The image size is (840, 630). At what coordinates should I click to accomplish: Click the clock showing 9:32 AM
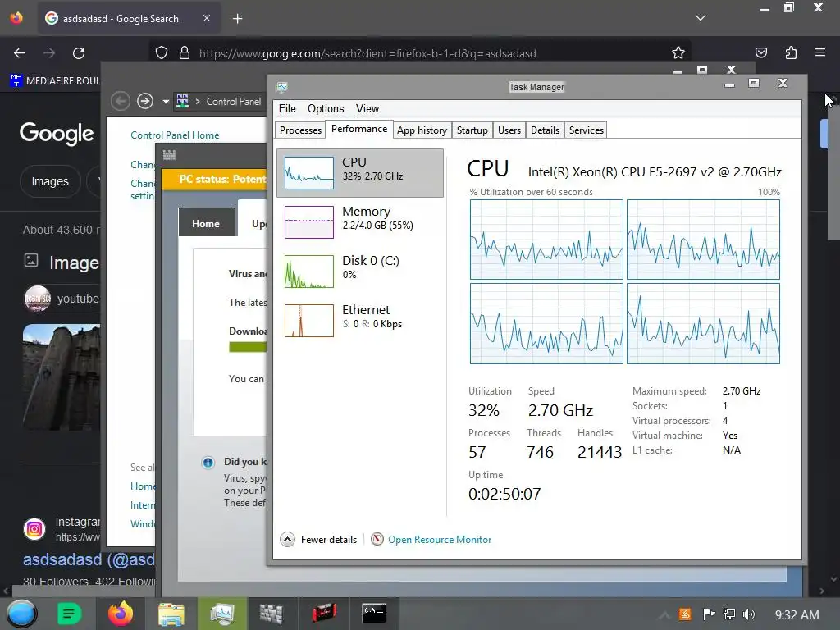pyautogui.click(x=797, y=615)
